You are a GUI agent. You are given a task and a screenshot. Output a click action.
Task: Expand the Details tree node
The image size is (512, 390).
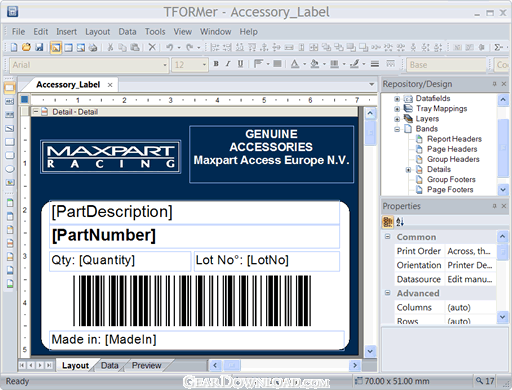(408, 170)
